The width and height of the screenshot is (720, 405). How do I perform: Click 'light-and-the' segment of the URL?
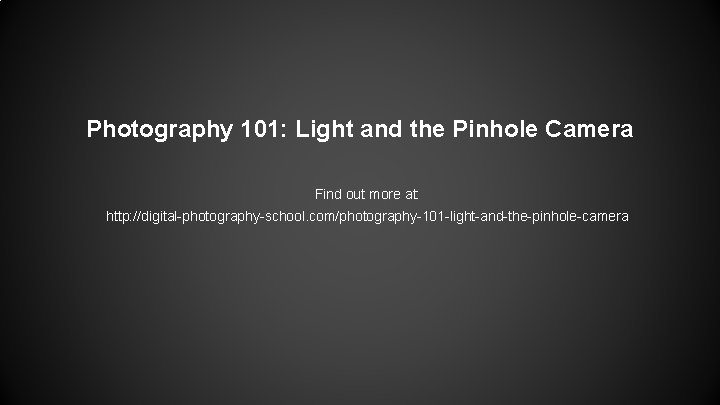[489, 216]
